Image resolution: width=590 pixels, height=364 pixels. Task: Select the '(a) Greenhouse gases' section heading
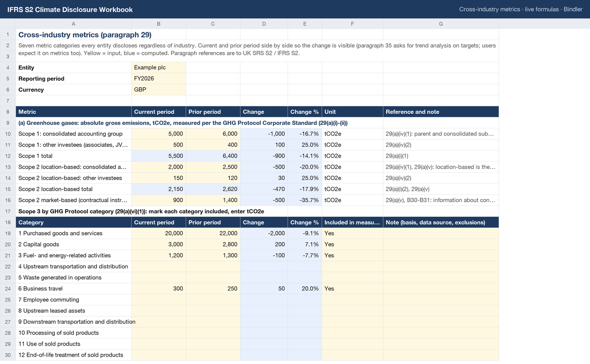tap(183, 123)
